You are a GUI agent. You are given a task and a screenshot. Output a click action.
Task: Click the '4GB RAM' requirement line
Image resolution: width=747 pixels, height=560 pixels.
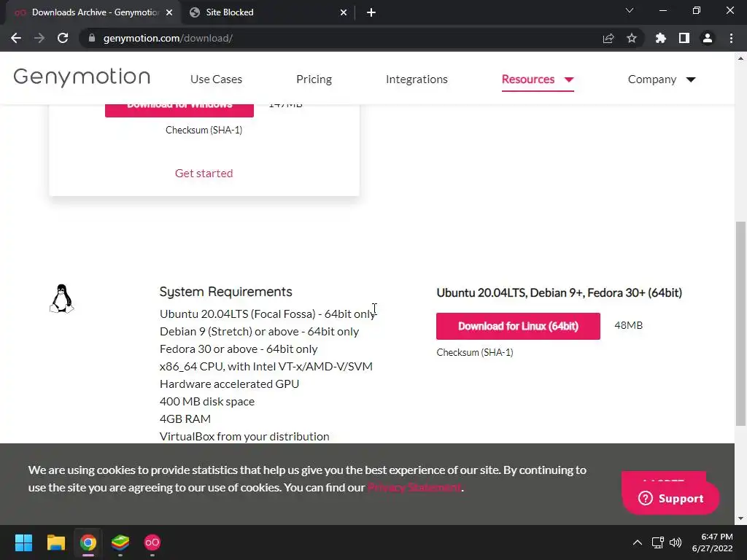coord(185,419)
